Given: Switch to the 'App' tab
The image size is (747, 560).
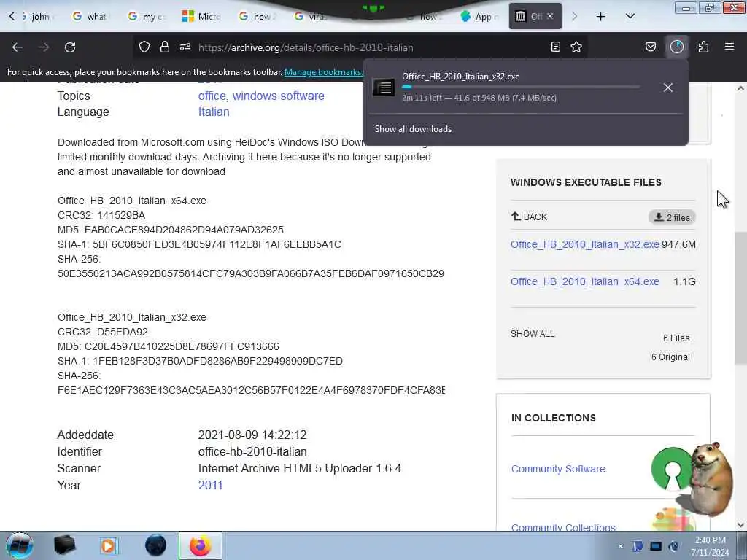Looking at the screenshot, I should click(480, 17).
